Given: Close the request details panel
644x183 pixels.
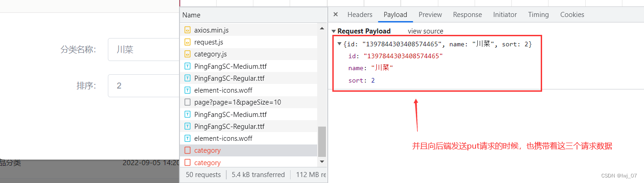Looking at the screenshot, I should (336, 14).
